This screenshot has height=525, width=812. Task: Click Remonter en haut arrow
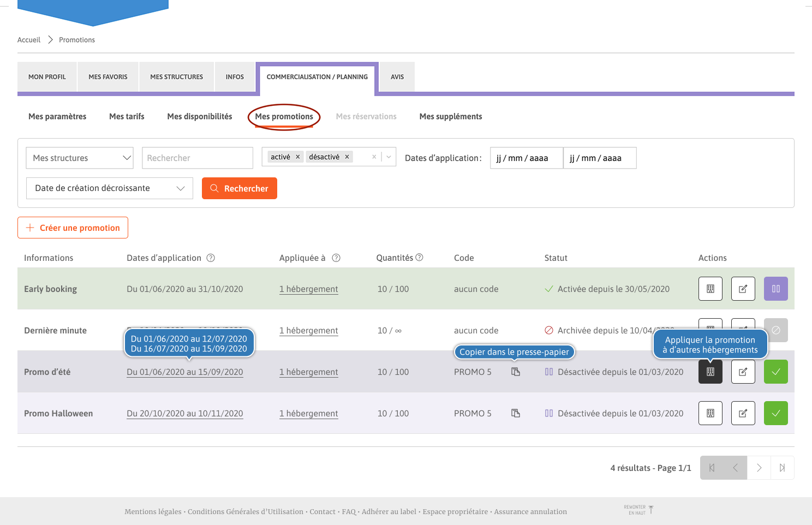coord(651,510)
